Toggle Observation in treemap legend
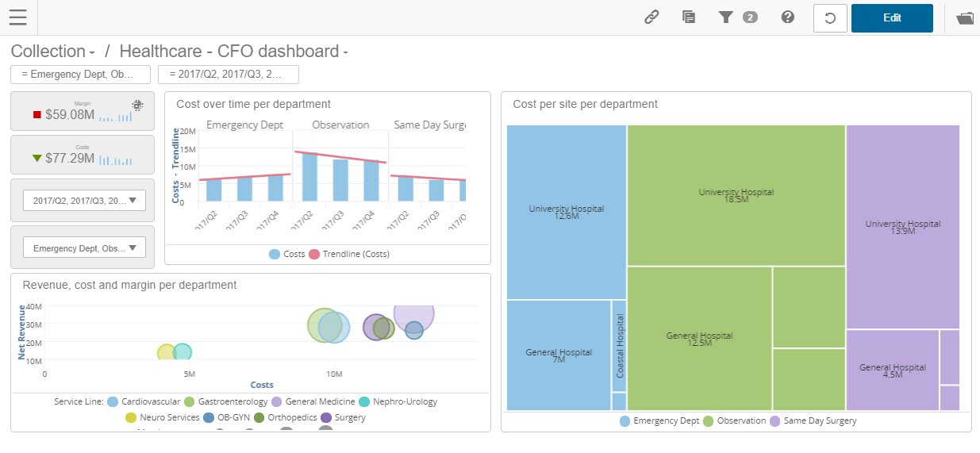 click(734, 421)
